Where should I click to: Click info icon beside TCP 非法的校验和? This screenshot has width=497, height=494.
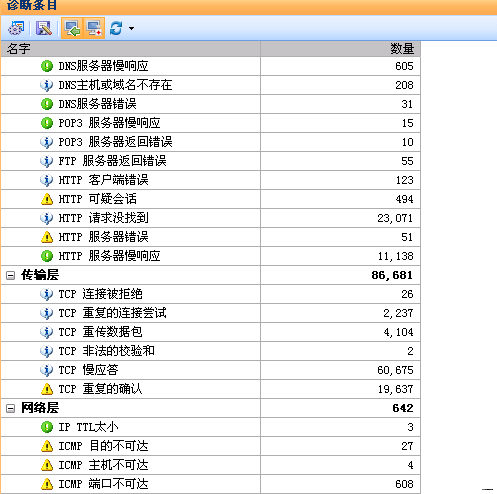(47, 351)
